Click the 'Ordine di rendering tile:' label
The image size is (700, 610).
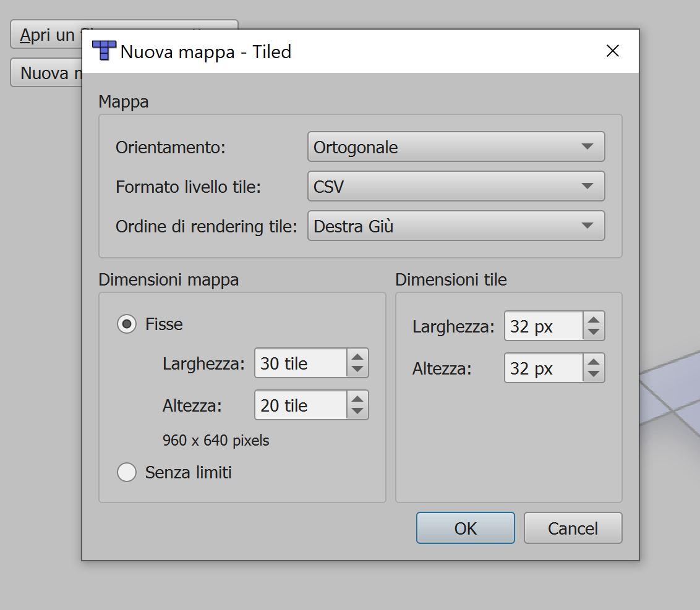pos(207,226)
